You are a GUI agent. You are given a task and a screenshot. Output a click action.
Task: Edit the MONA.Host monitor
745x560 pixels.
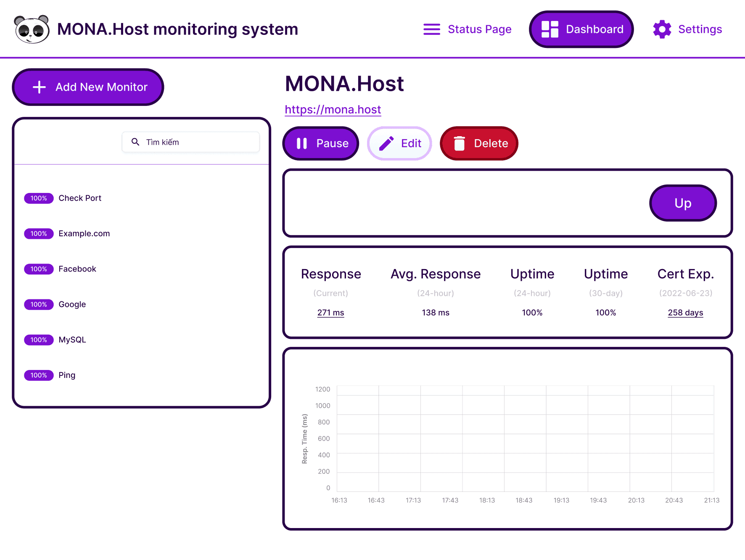click(399, 143)
